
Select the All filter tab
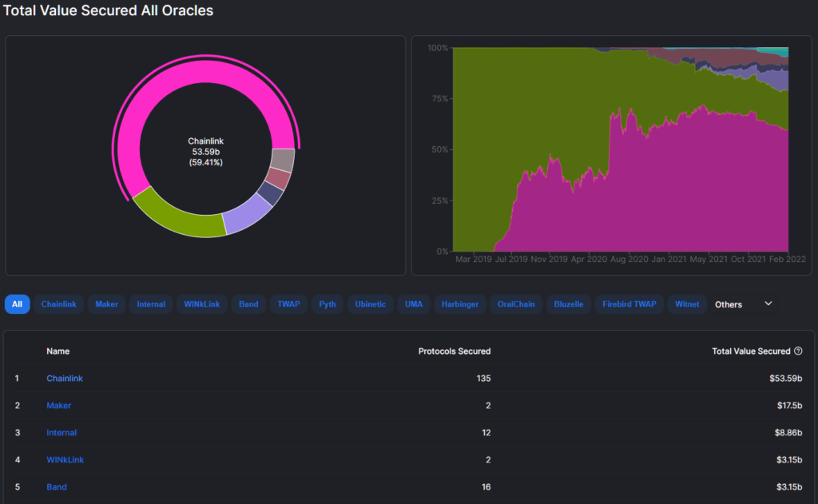[17, 304]
